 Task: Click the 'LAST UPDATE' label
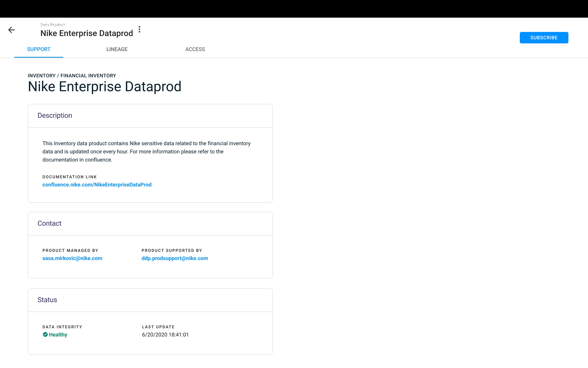[158, 327]
